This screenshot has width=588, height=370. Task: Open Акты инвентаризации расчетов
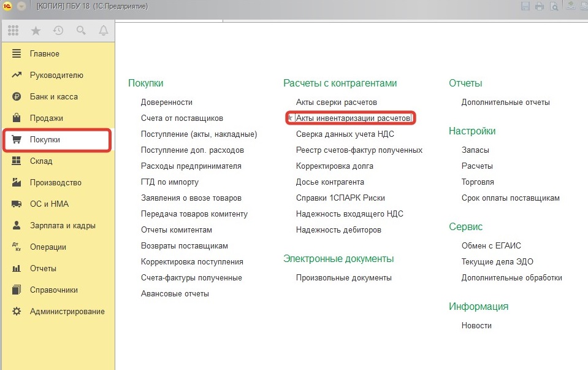[x=353, y=118]
